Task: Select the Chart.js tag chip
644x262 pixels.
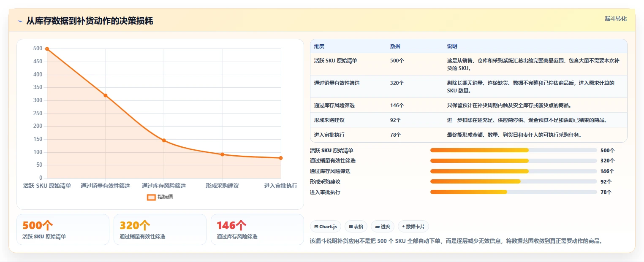Action: 326,227
